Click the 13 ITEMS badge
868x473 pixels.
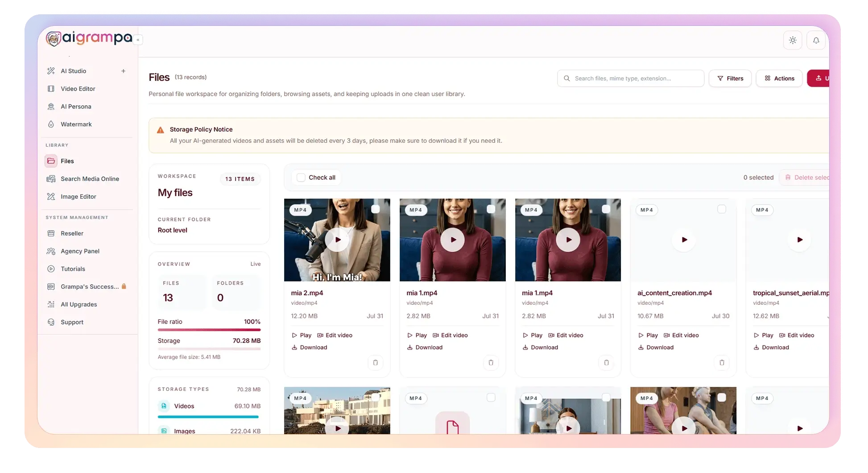(240, 179)
